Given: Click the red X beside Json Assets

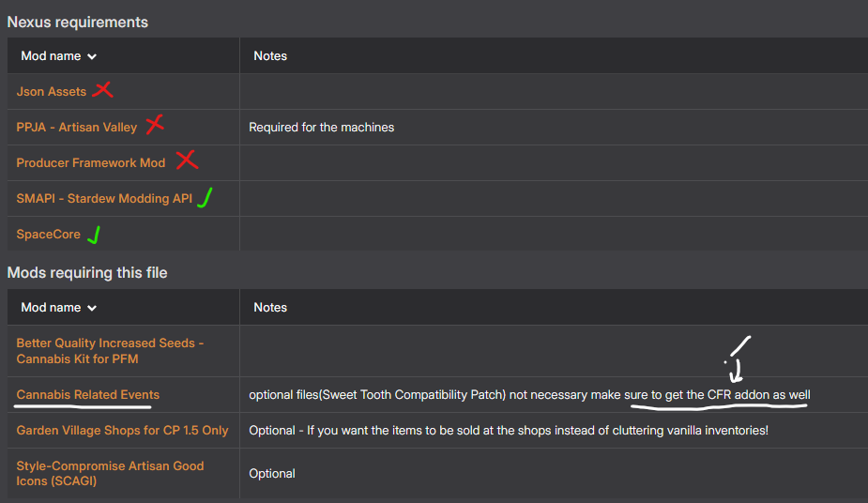Looking at the screenshot, I should 102,91.
